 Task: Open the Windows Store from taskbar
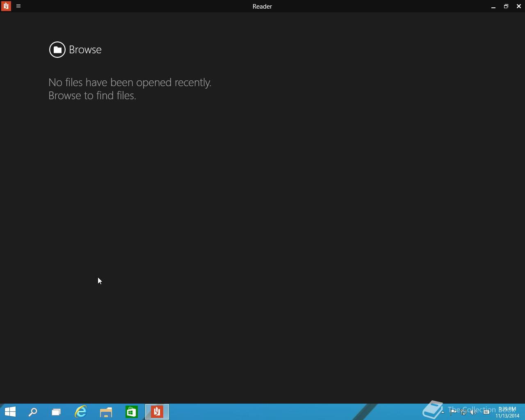pos(132,412)
